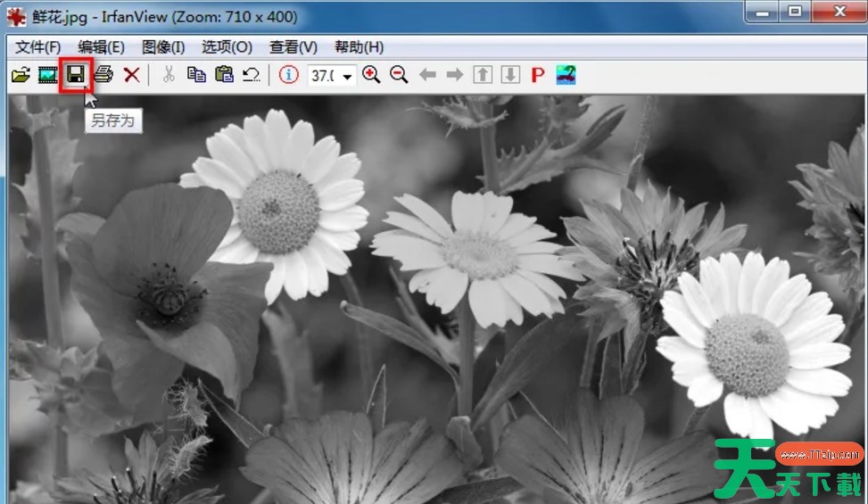Click the IrfanView about picture icon
The height and width of the screenshot is (504, 868).
click(566, 75)
